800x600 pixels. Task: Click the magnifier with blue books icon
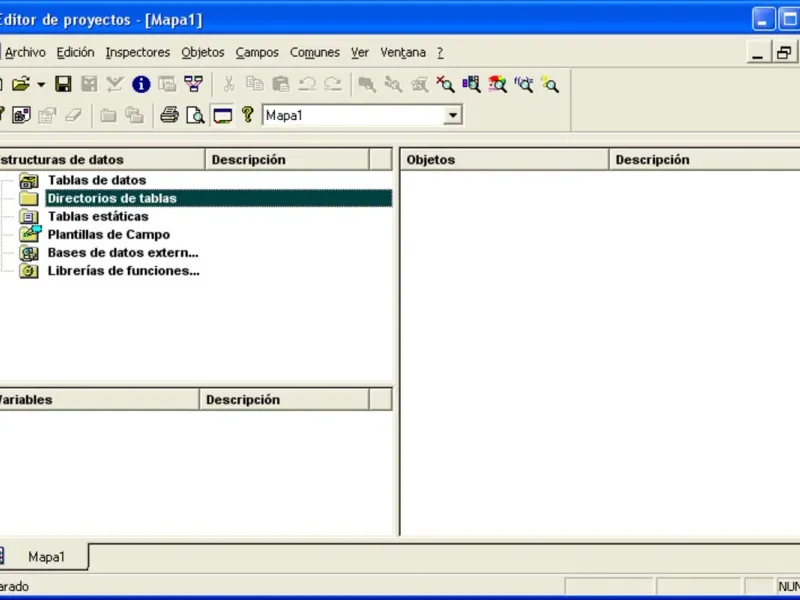(471, 84)
